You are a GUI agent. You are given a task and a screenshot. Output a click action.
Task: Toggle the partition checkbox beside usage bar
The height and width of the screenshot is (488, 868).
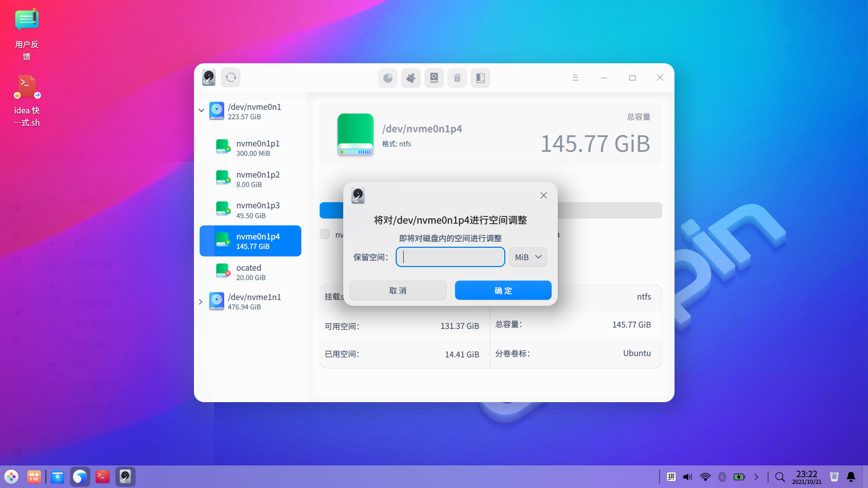[x=325, y=234]
